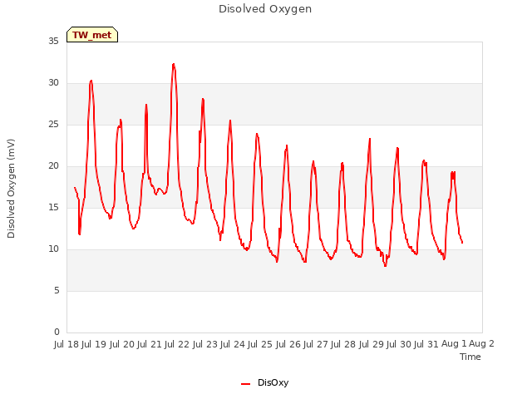The height and width of the screenshot is (399, 532).
Task: Click the y-axis tick value 10
Action: 53,249
